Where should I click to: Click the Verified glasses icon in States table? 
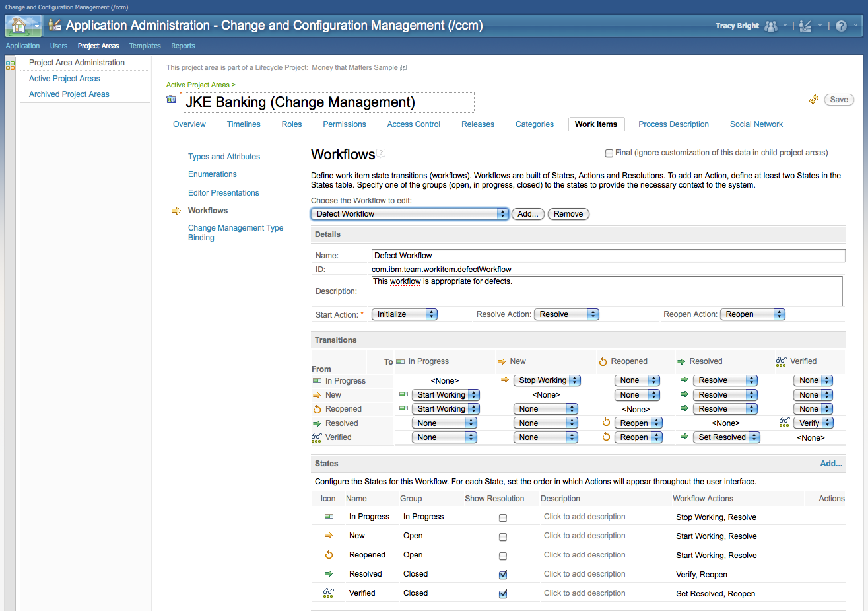tap(328, 593)
